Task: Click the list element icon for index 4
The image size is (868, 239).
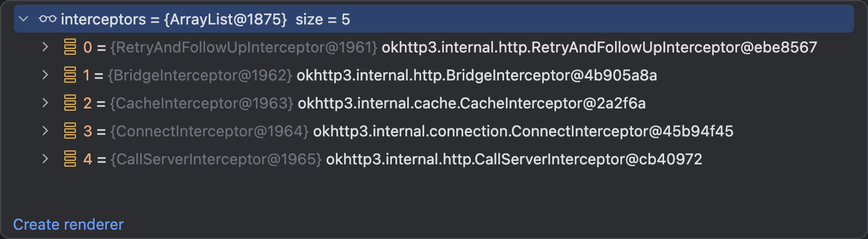Action: pos(70,159)
